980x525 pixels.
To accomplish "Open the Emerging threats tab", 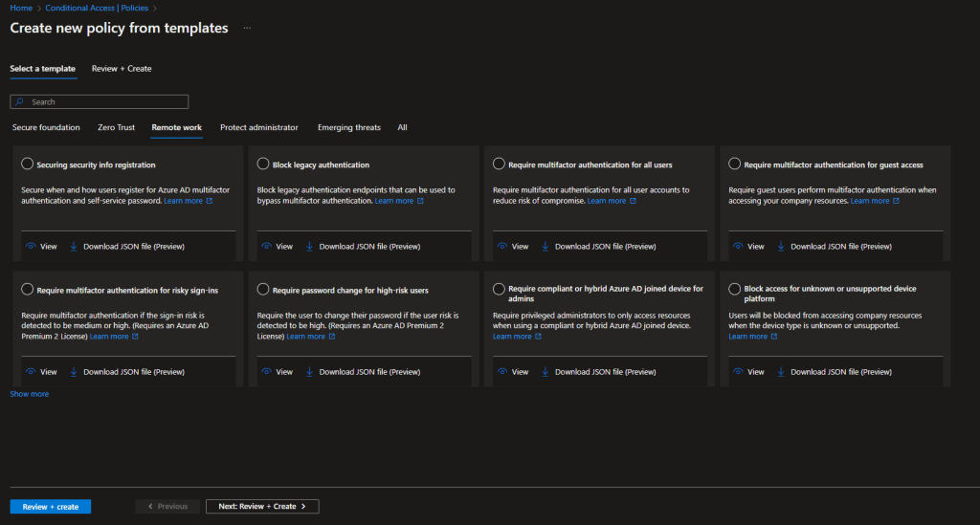I will point(348,127).
